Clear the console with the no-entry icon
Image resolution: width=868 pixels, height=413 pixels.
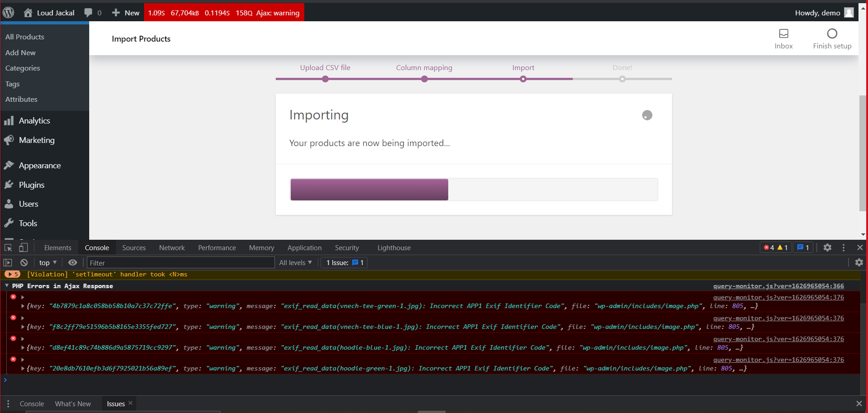click(x=24, y=262)
